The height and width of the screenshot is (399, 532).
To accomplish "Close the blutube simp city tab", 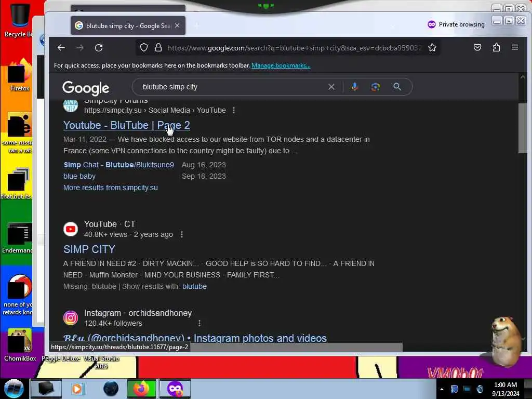I will click(x=177, y=26).
